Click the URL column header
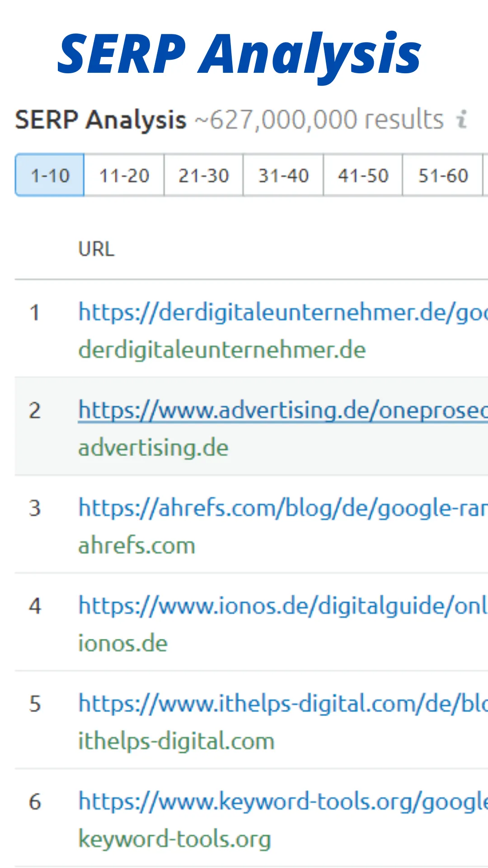The image size is (488, 868). (x=96, y=249)
